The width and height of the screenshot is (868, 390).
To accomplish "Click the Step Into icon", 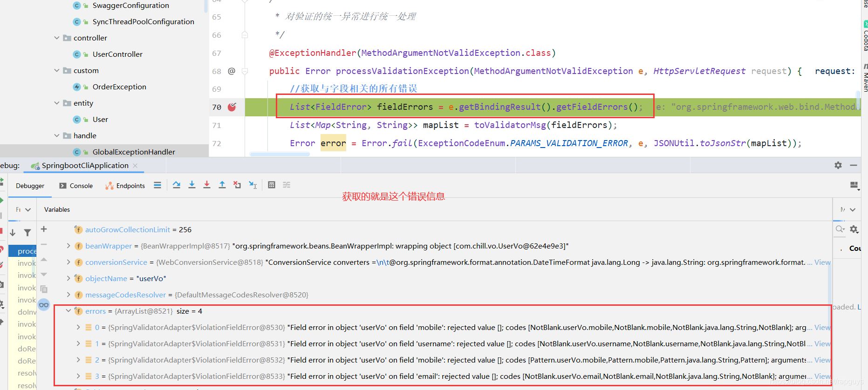I will tap(192, 185).
